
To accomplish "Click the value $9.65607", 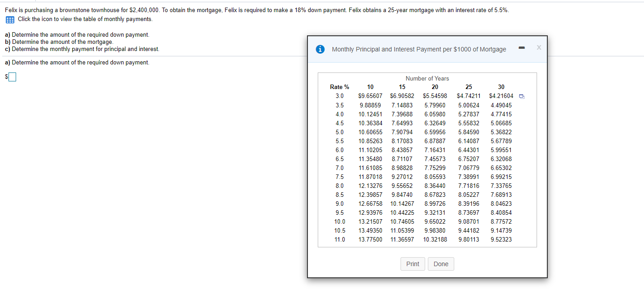I will pos(370,96).
